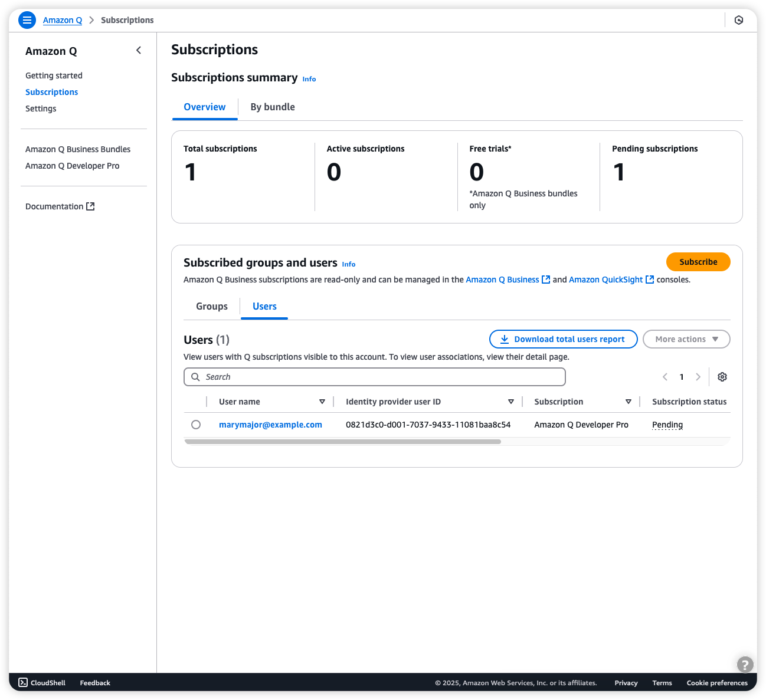Open Info next to Subscribed groups and users
The width and height of the screenshot is (766, 700).
(x=349, y=264)
